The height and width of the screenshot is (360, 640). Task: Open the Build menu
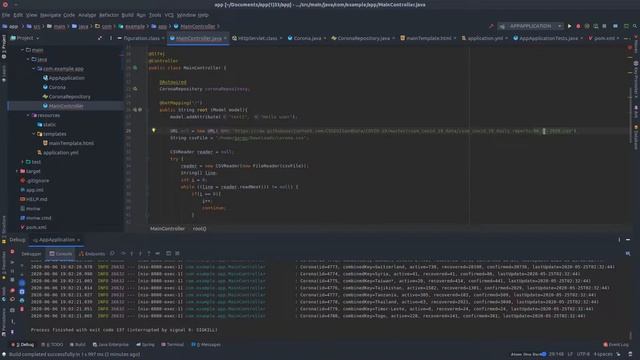tap(127, 15)
